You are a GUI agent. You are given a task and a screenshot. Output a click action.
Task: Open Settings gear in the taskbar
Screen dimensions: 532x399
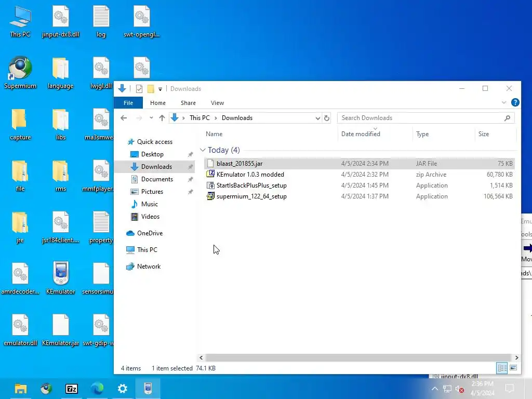pos(123,389)
